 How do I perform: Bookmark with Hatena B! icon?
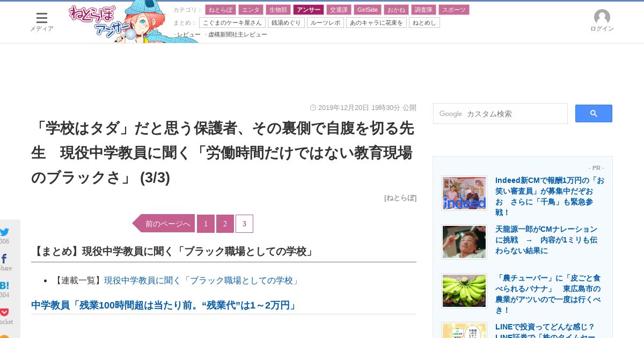pyautogui.click(x=4, y=286)
